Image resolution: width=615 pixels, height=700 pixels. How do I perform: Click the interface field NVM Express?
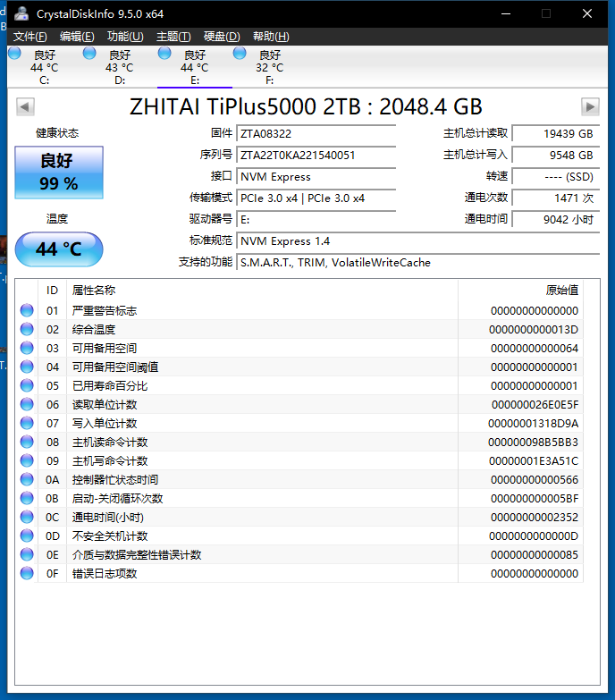pyautogui.click(x=316, y=176)
